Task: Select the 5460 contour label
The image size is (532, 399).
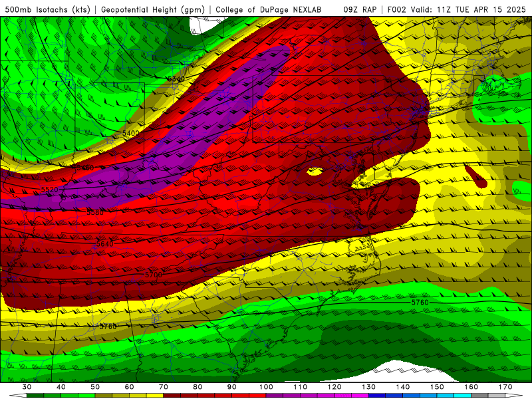Action: point(85,168)
